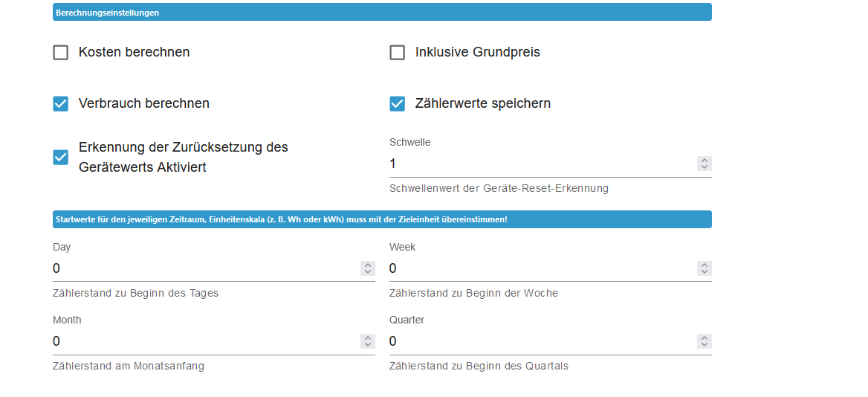Viewport: 868px width, 397px height.
Task: Click the Verbrauch berechnen label text
Action: pos(144,104)
